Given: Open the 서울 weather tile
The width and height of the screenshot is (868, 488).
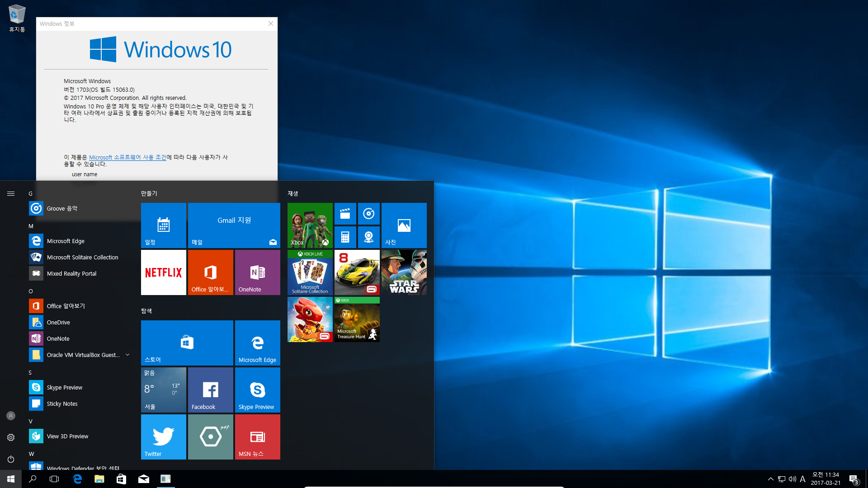Looking at the screenshot, I should point(164,390).
